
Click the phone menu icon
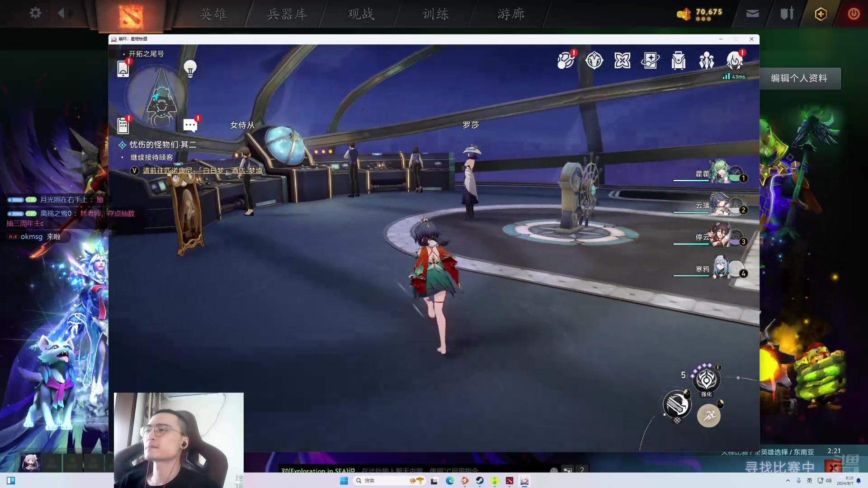123,69
